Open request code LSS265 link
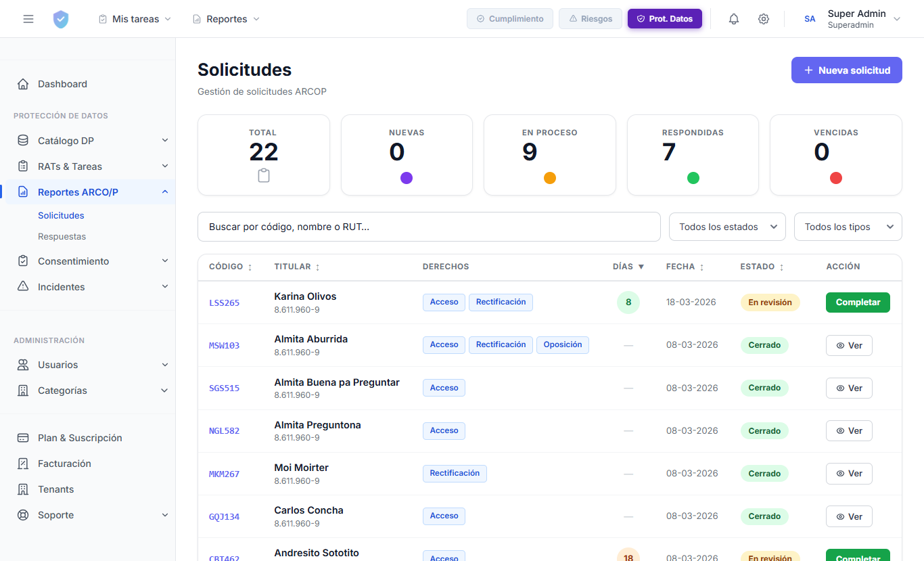The width and height of the screenshot is (924, 561). point(224,303)
